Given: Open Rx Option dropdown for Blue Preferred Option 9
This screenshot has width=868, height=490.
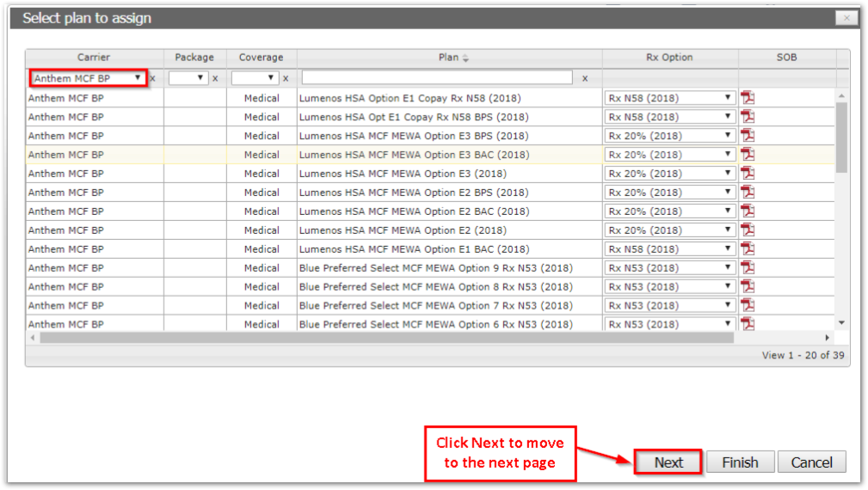Looking at the screenshot, I should (670, 267).
